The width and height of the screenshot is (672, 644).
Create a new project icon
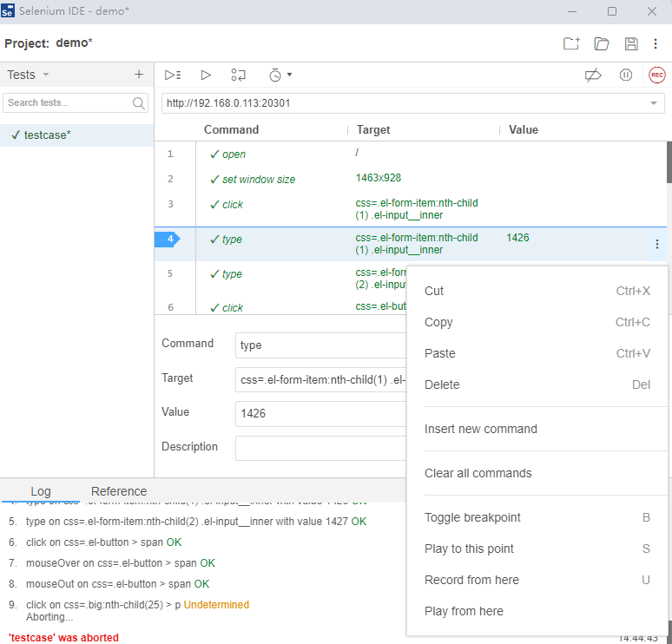[x=571, y=43]
